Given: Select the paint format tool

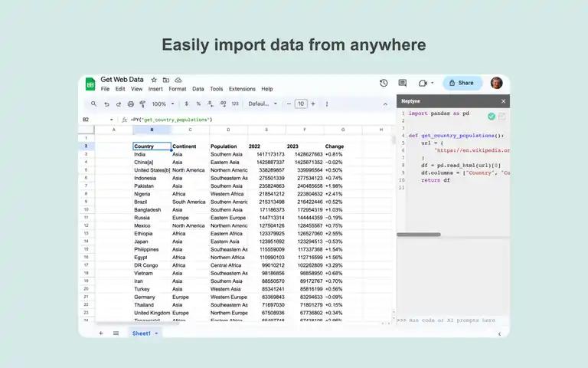Looking at the screenshot, I should pos(142,104).
